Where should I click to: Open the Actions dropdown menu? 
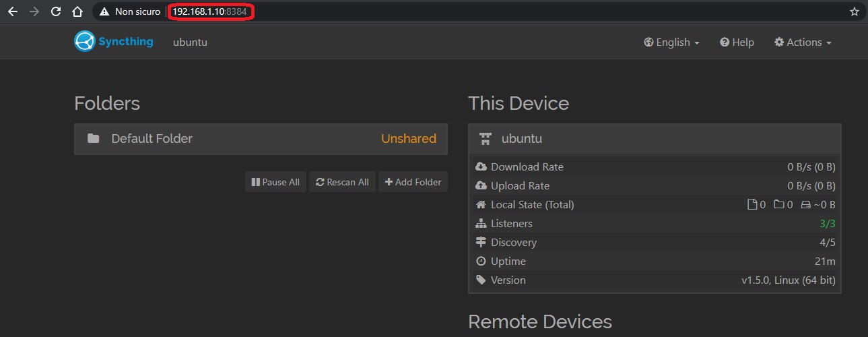(x=803, y=42)
